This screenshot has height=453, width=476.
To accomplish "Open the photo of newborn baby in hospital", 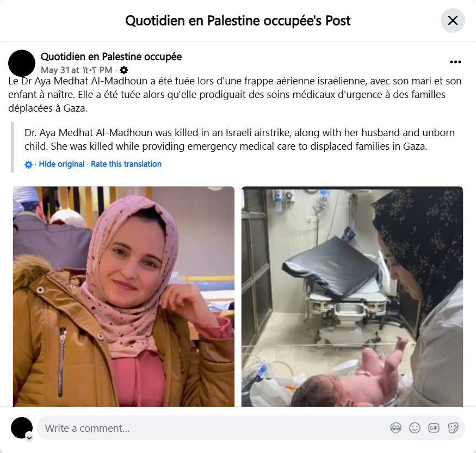I will (x=352, y=297).
